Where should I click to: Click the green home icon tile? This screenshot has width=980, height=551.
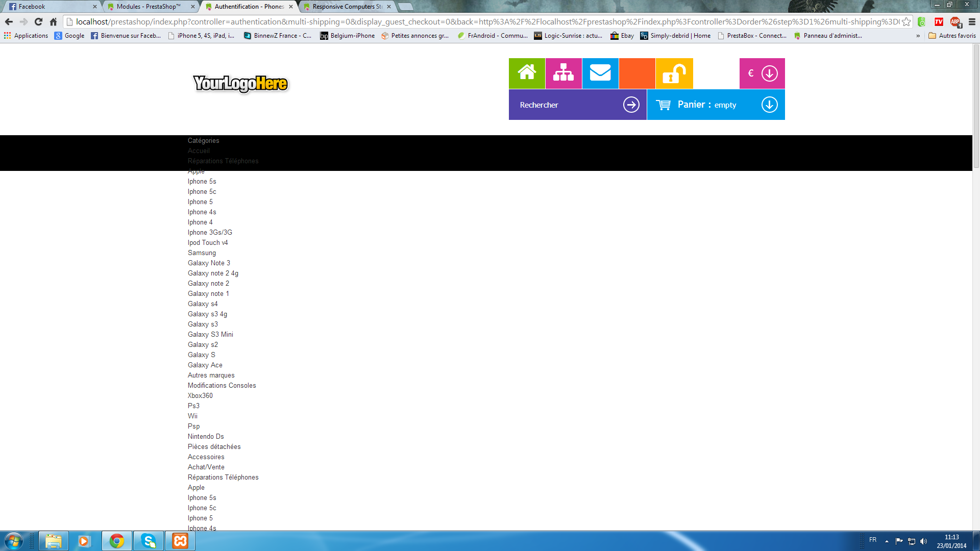point(527,73)
